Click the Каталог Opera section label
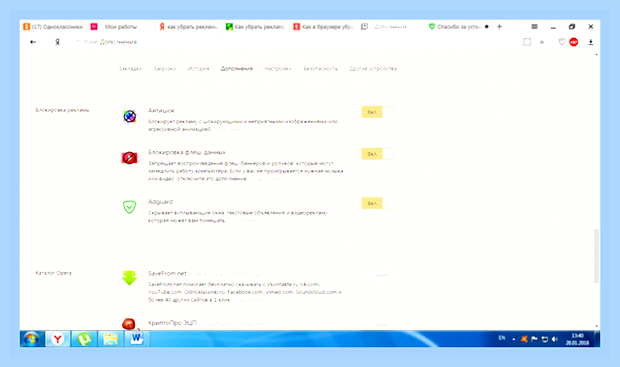 click(53, 273)
